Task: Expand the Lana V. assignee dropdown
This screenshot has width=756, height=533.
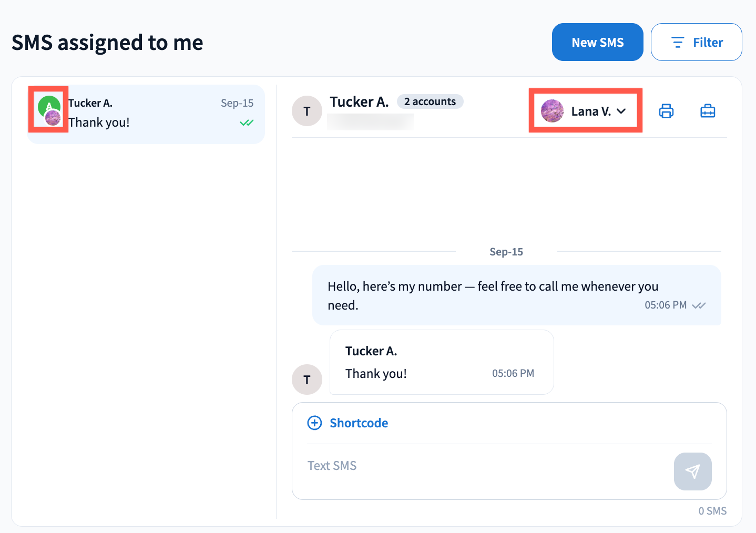Action: click(621, 111)
